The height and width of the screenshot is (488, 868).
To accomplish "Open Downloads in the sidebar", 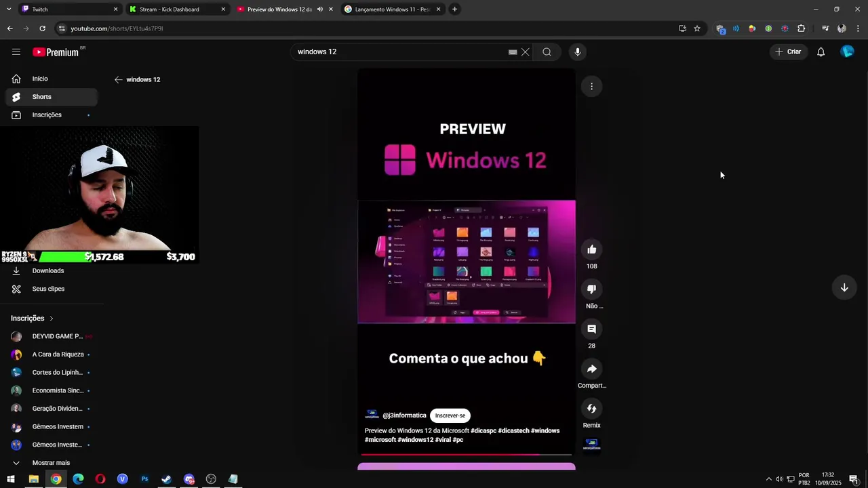I will click(52, 270).
